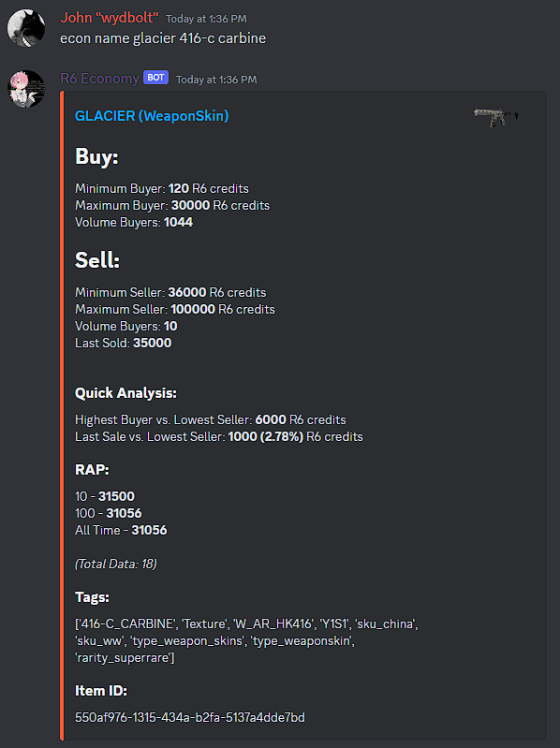The height and width of the screenshot is (748, 560).
Task: Click the Maximum Buyer 30000 value
Action: (190, 206)
